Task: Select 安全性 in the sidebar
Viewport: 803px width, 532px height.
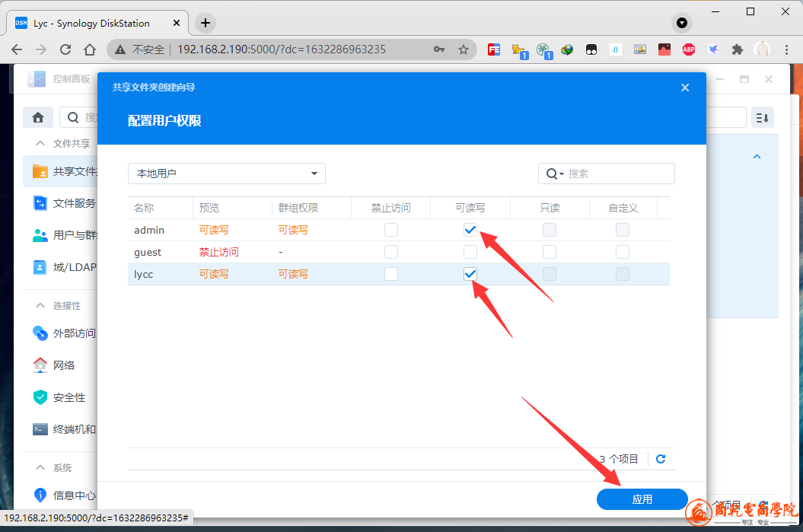Action: point(69,397)
